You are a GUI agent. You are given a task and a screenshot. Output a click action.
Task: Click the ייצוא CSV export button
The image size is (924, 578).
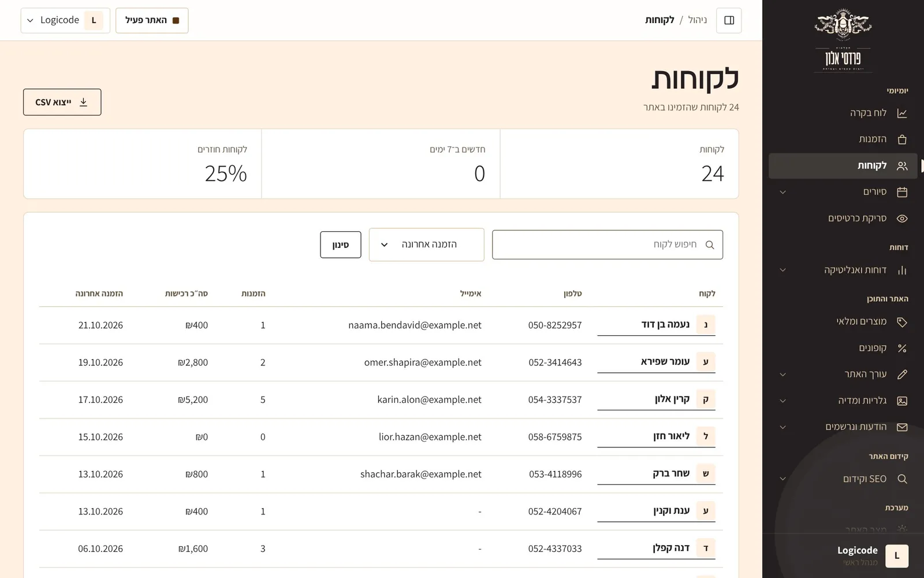[x=62, y=102]
